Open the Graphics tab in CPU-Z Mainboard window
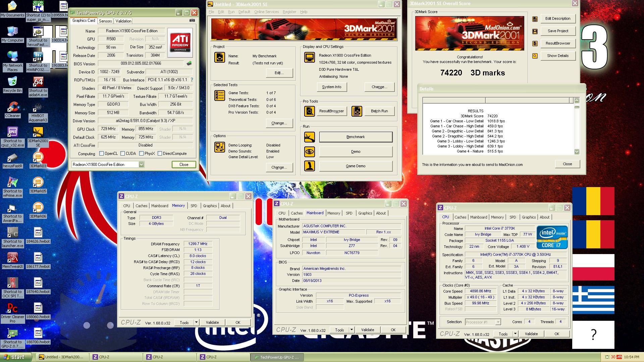This screenshot has width=644, height=362. click(x=365, y=213)
